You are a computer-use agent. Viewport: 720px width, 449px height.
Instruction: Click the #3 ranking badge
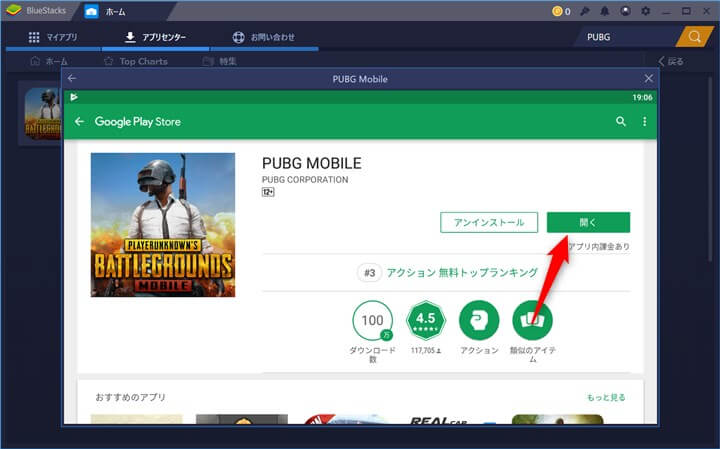tap(370, 273)
